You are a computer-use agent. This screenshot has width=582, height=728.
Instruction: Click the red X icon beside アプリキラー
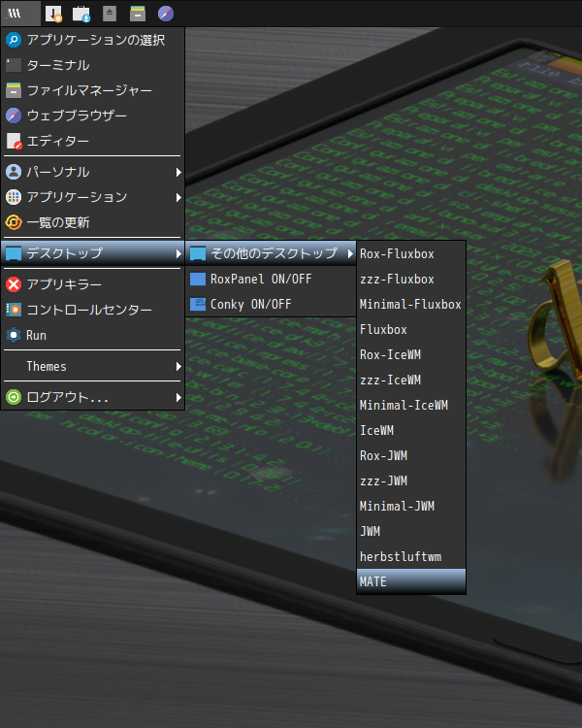pyautogui.click(x=14, y=284)
